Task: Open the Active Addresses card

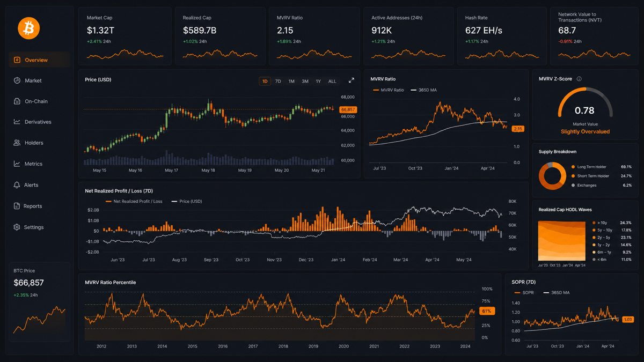Action: pos(408,36)
